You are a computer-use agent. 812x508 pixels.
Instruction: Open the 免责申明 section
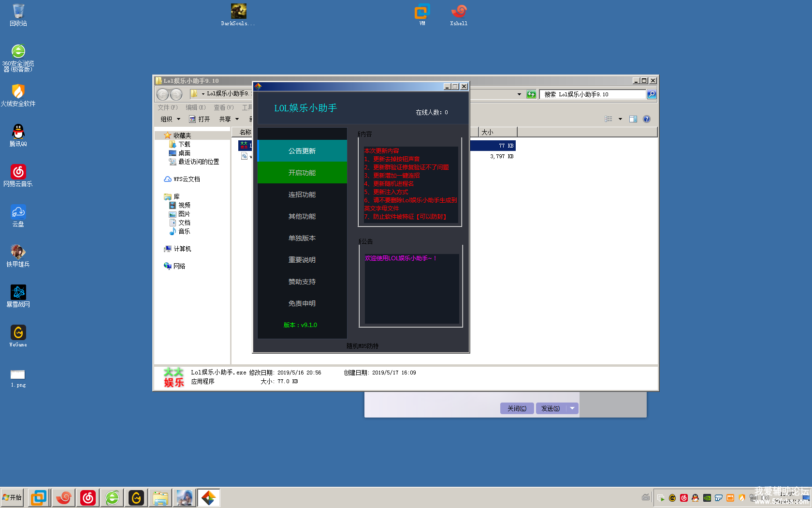pos(302,303)
